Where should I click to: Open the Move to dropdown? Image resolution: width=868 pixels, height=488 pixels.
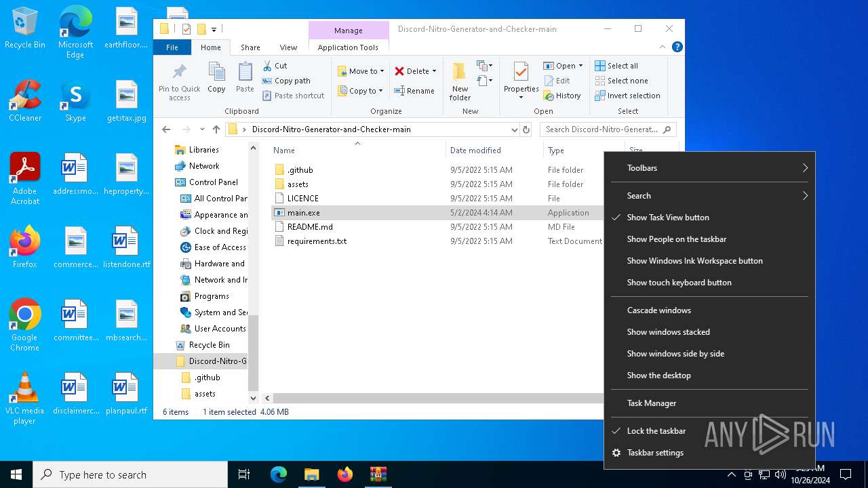coord(361,71)
